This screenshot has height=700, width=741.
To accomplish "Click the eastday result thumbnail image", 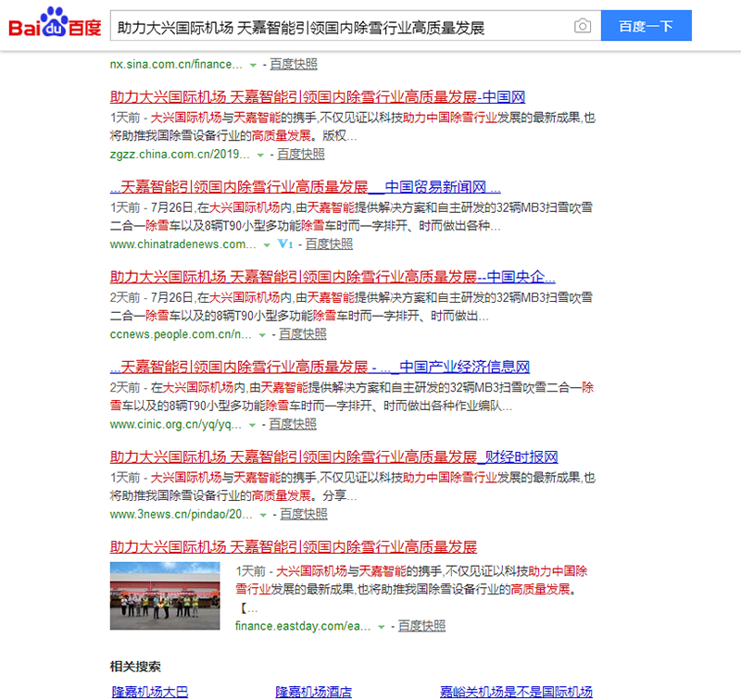I will coord(165,595).
